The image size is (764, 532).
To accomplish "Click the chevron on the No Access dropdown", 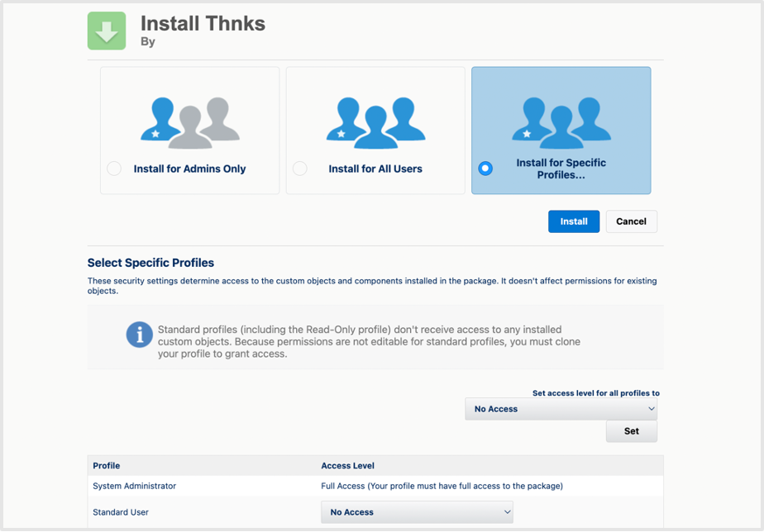I will click(652, 408).
